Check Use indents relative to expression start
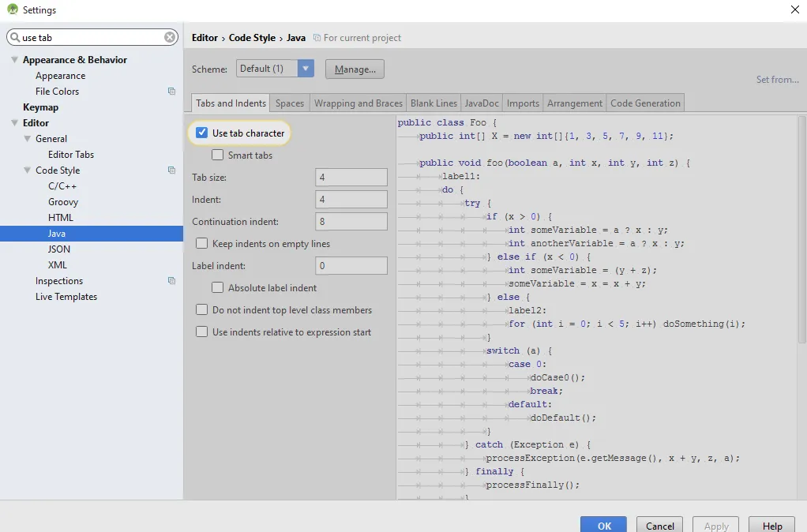 [202, 332]
